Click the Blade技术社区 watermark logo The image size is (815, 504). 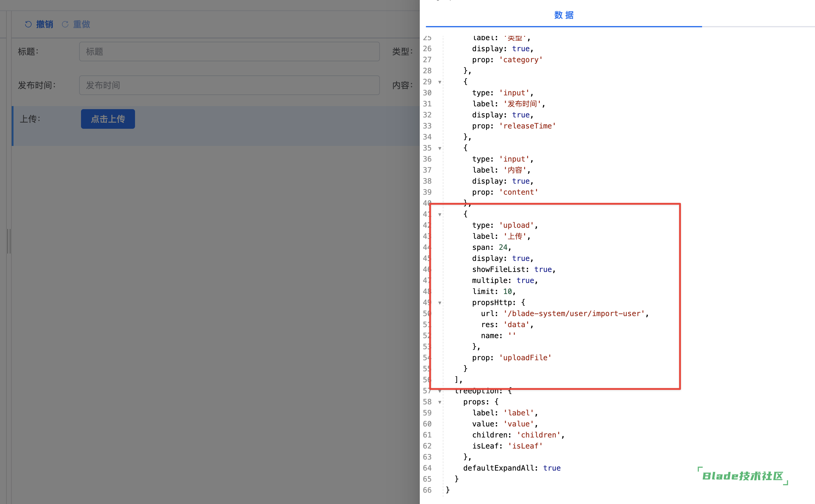coord(743,476)
